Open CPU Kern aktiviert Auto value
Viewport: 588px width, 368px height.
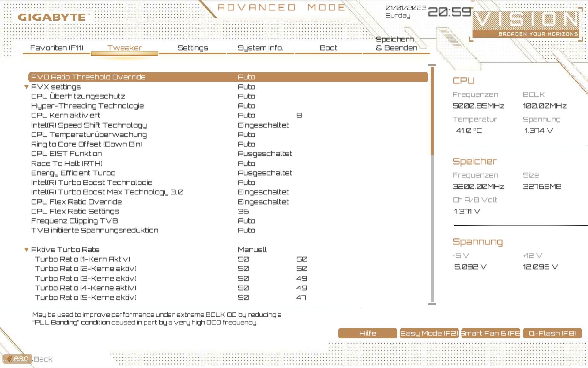(x=247, y=115)
